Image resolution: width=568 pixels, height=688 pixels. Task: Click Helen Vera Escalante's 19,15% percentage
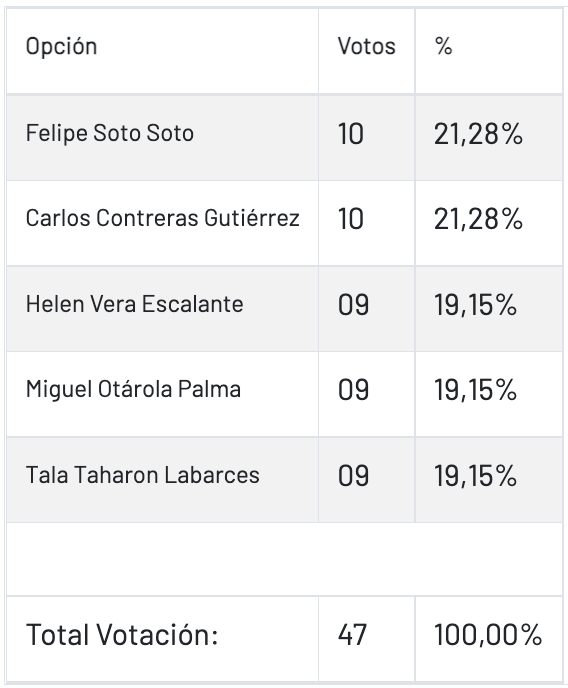point(475,305)
